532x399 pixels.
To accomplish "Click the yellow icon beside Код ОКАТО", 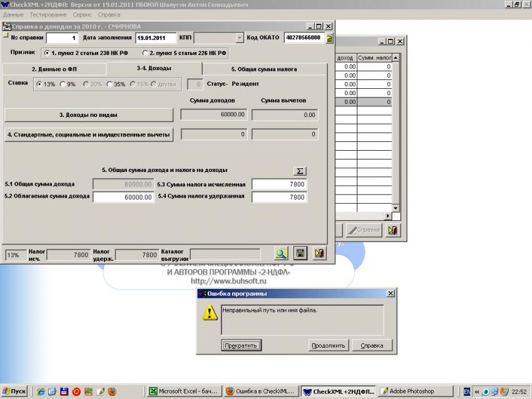I will click(x=329, y=38).
